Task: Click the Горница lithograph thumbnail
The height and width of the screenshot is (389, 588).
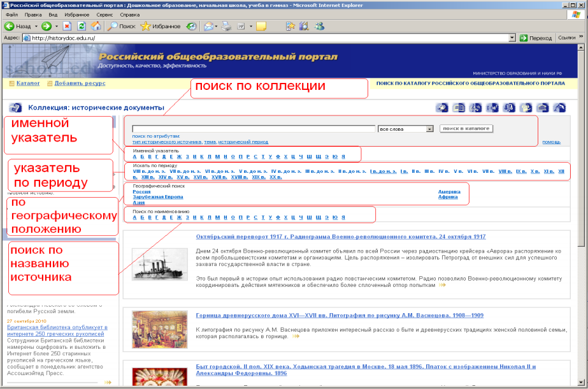Action: [160, 329]
